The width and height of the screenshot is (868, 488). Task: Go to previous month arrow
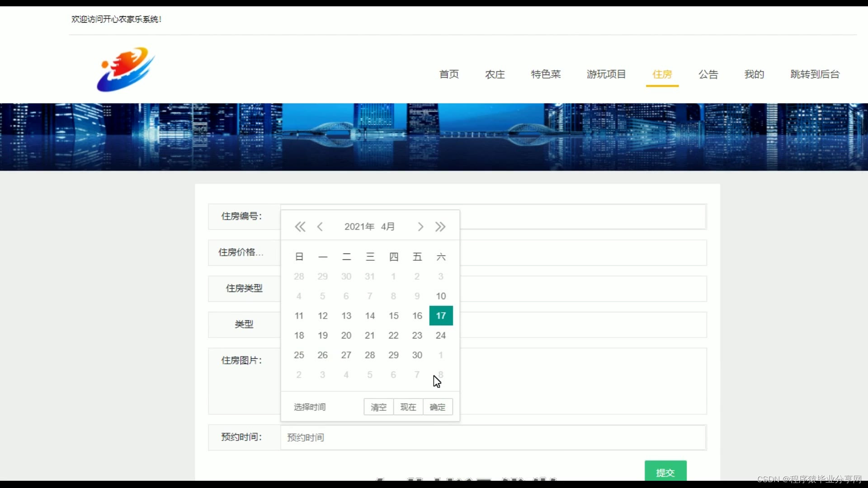pyautogui.click(x=320, y=227)
